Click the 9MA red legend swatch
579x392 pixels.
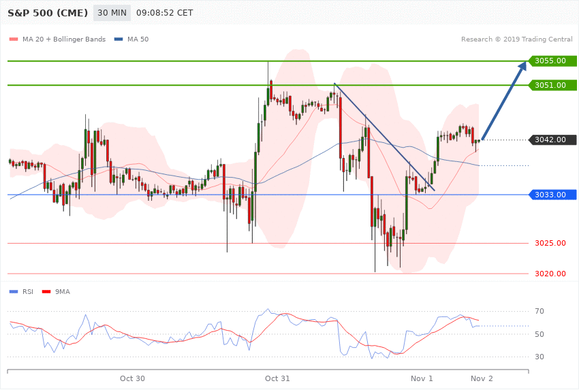[x=46, y=292]
